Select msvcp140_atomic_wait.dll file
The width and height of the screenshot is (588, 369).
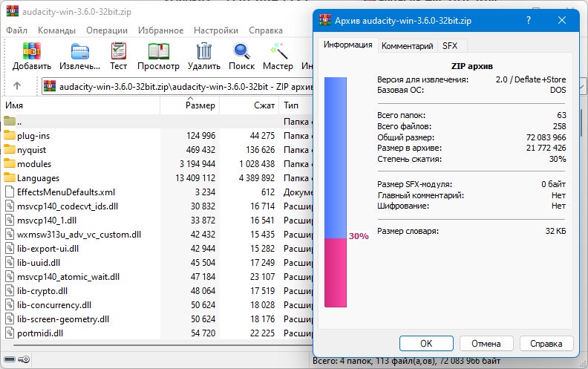coord(68,277)
